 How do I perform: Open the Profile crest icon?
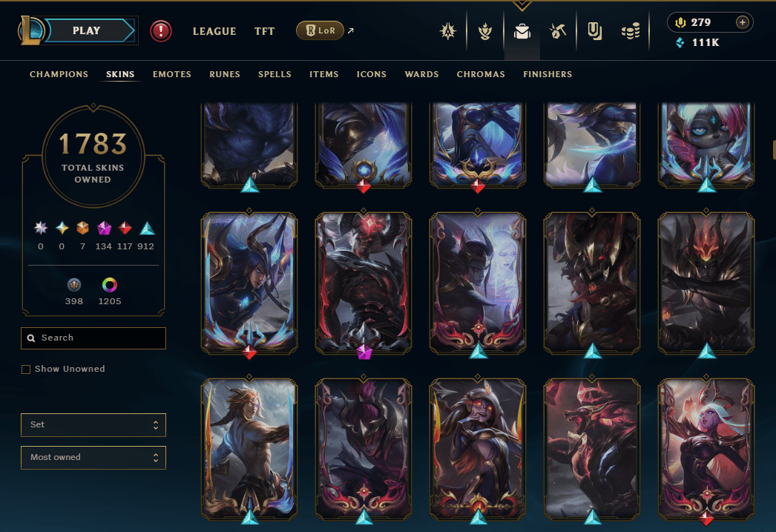pyautogui.click(x=448, y=31)
